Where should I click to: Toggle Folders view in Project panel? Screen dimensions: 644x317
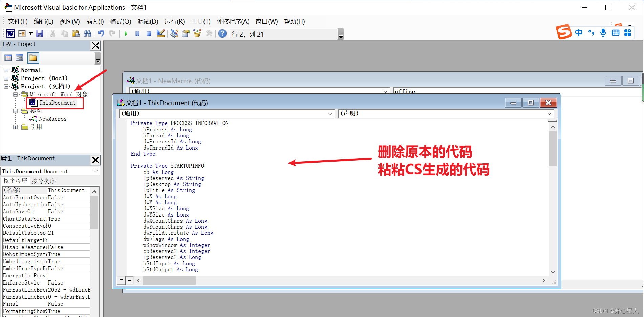(33, 58)
